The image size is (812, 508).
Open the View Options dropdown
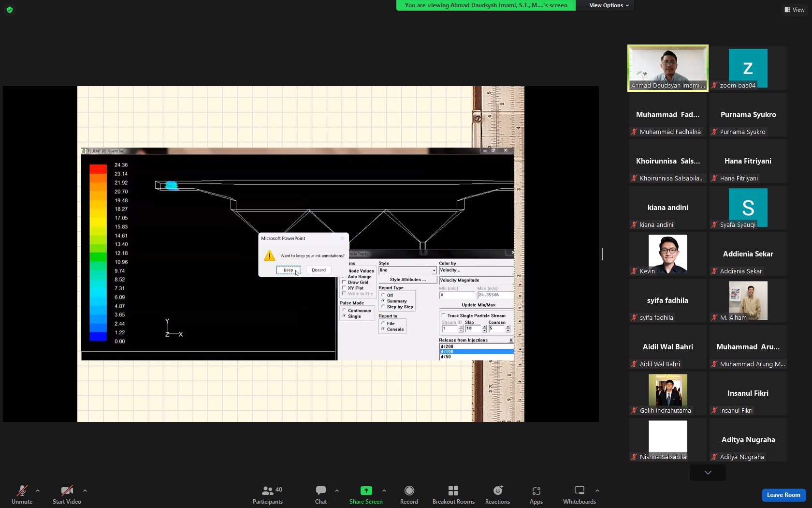609,5
